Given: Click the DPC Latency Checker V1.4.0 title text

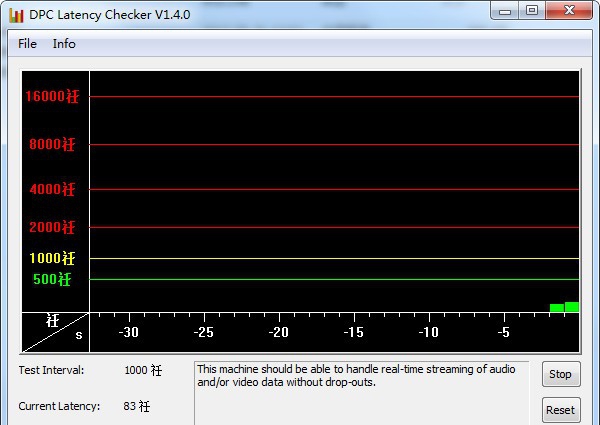Looking at the screenshot, I should click(109, 15).
